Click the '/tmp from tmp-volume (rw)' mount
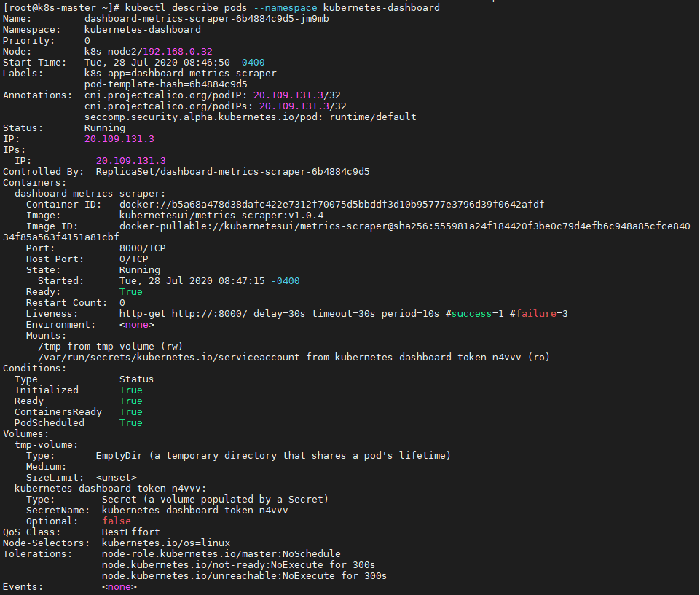Image resolution: width=700 pixels, height=595 pixels. [110, 347]
